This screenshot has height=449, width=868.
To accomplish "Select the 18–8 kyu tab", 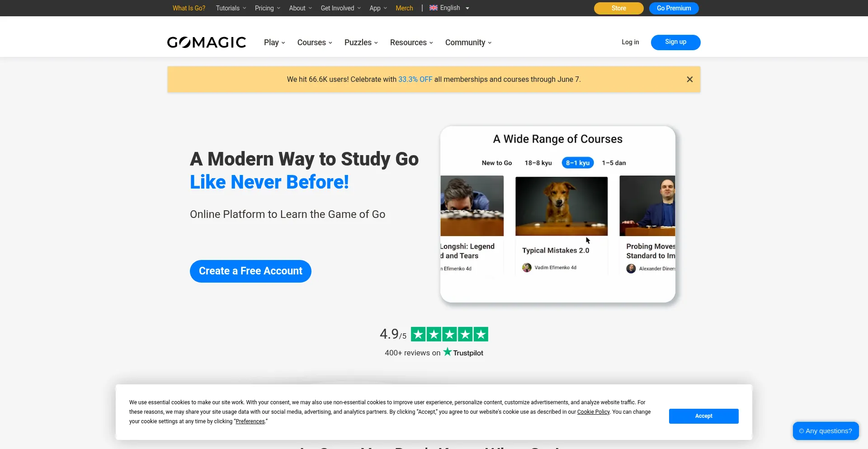I will click(x=538, y=163).
